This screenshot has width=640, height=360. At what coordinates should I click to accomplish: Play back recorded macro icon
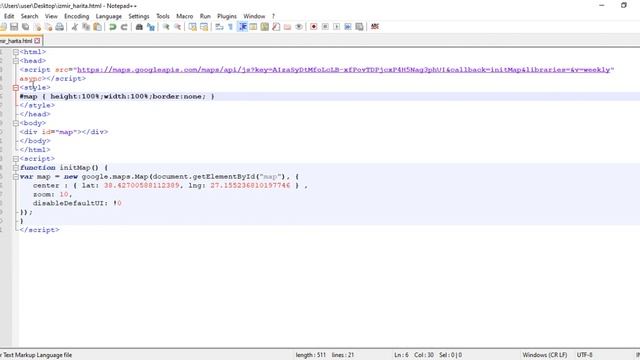(336, 27)
